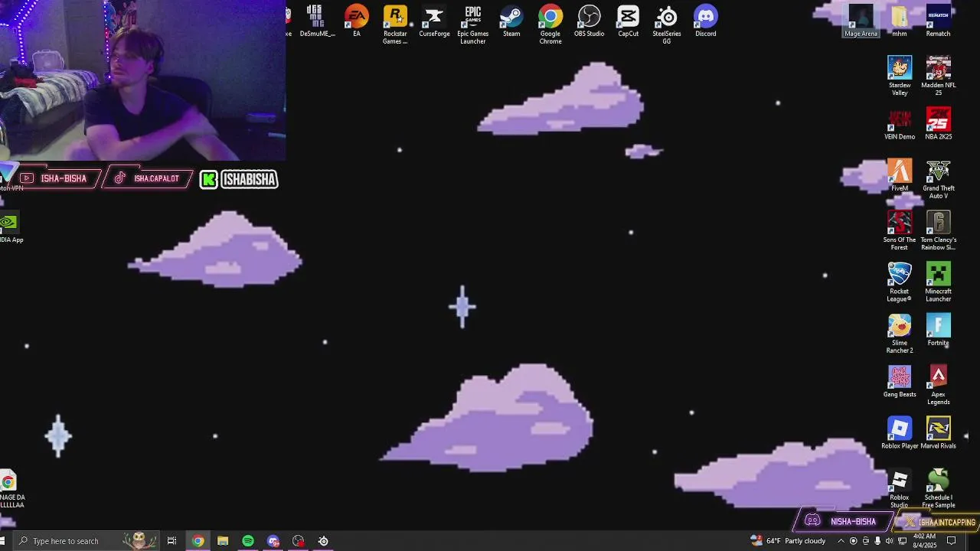Screen dimensions: 980x551
Task: Launch Rockstar Games launcher shortcut
Action: coord(395,25)
